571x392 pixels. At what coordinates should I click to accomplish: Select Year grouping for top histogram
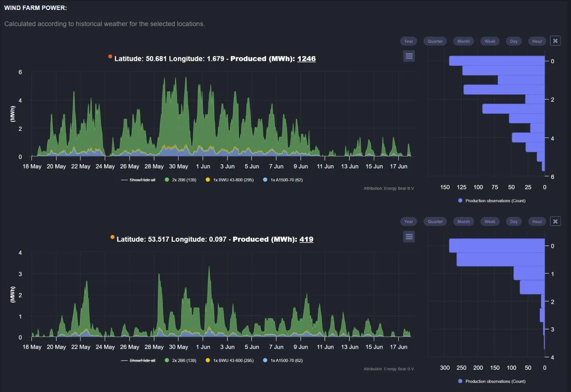click(x=408, y=41)
